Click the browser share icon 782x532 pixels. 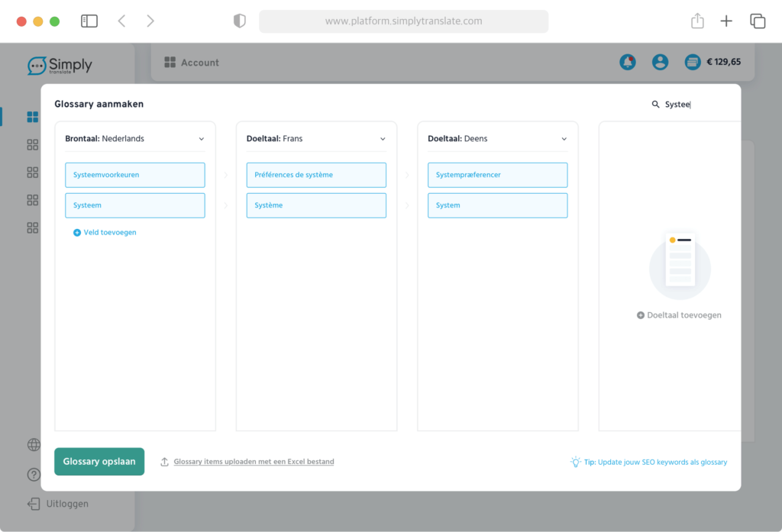[x=697, y=21]
